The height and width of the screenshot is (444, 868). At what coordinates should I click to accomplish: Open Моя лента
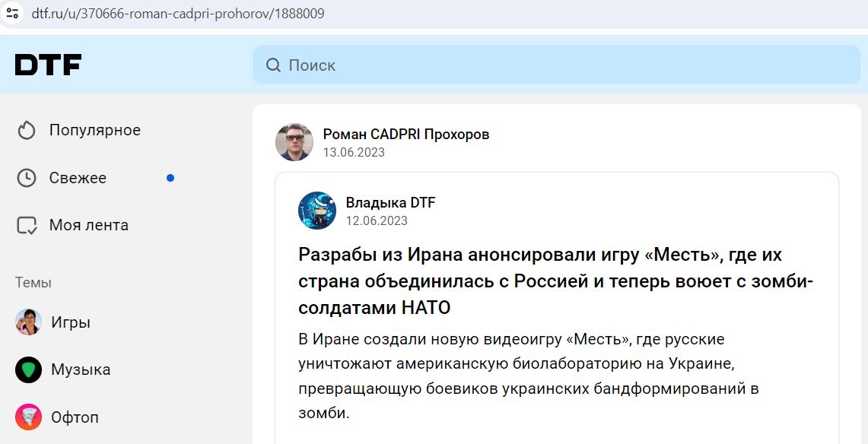coord(90,224)
